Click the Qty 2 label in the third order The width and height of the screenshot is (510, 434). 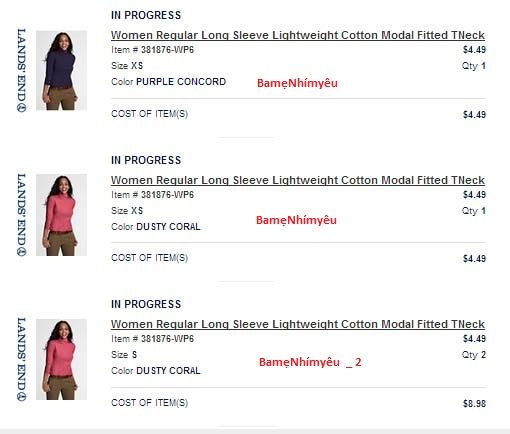474,355
